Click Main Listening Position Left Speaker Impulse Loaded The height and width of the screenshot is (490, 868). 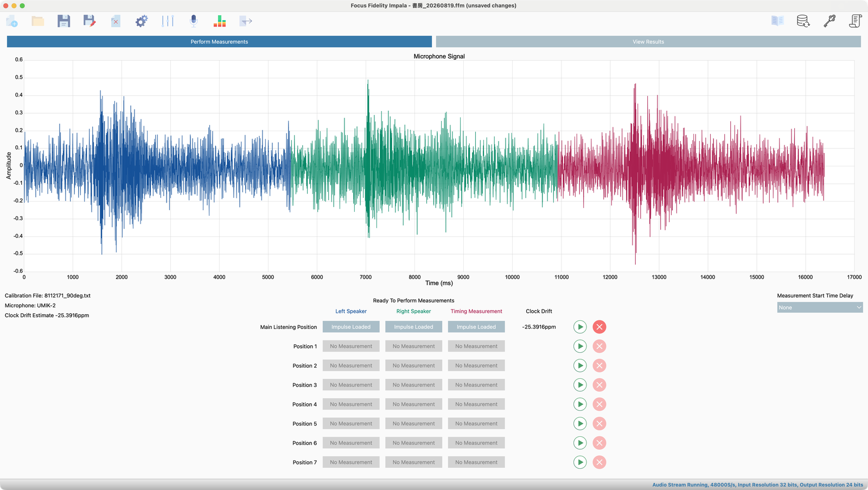click(x=351, y=327)
